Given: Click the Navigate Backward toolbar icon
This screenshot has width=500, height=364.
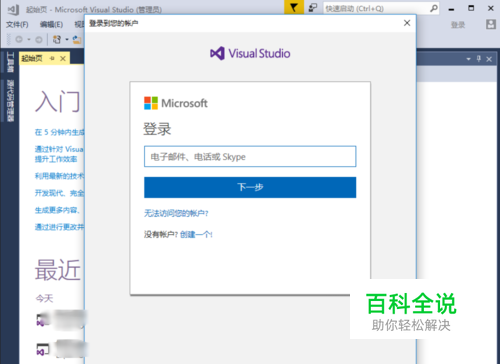Looking at the screenshot, I should pyautogui.click(x=19, y=39).
